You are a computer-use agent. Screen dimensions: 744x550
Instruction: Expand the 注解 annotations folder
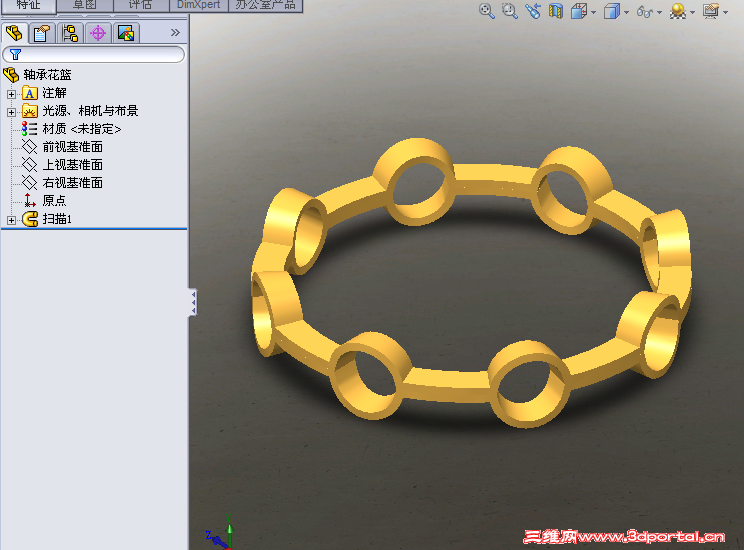pyautogui.click(x=11, y=94)
